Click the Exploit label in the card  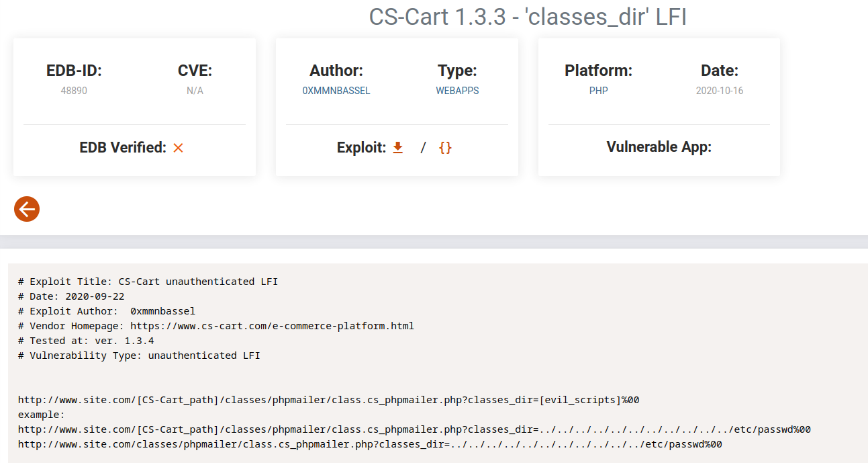(x=361, y=147)
